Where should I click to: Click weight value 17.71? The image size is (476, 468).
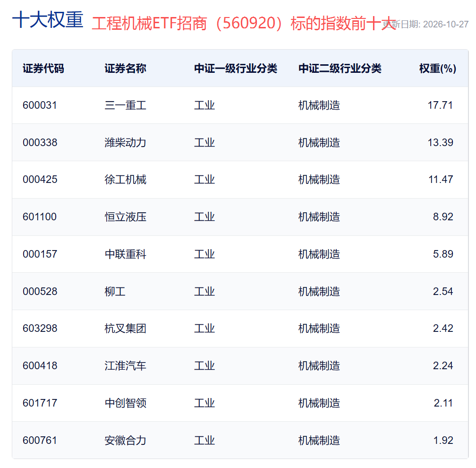[x=440, y=105]
